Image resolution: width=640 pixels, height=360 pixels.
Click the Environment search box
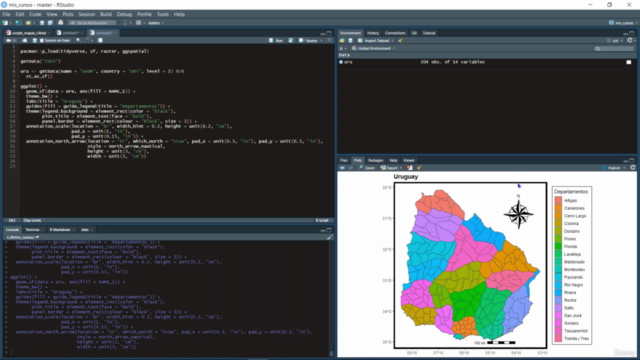pos(614,49)
